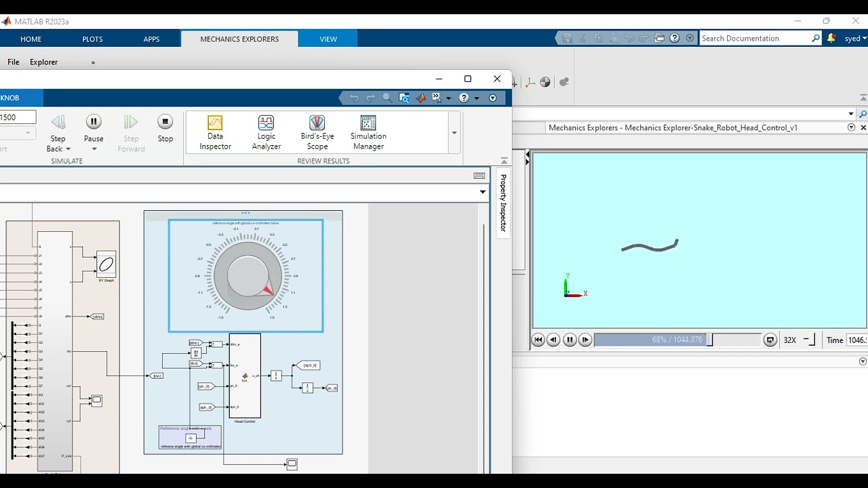The width and height of the screenshot is (868, 488).
Task: Open the scope block below Head Control
Action: tap(292, 464)
